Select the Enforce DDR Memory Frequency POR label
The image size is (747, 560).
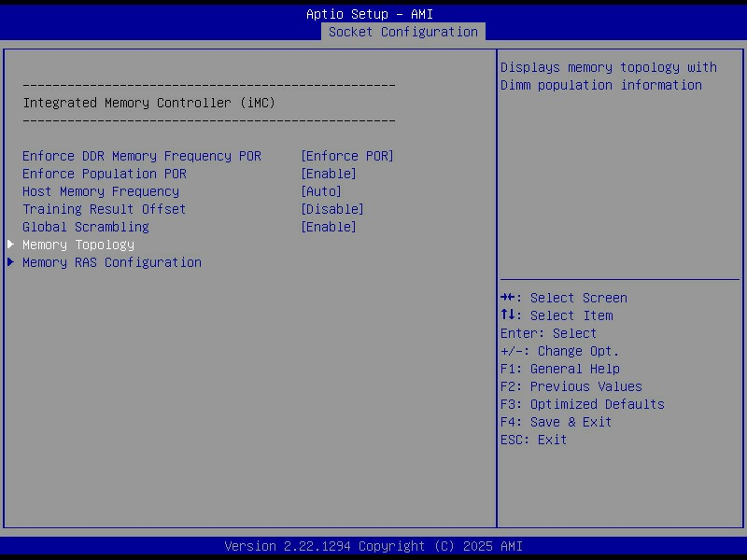pos(142,156)
